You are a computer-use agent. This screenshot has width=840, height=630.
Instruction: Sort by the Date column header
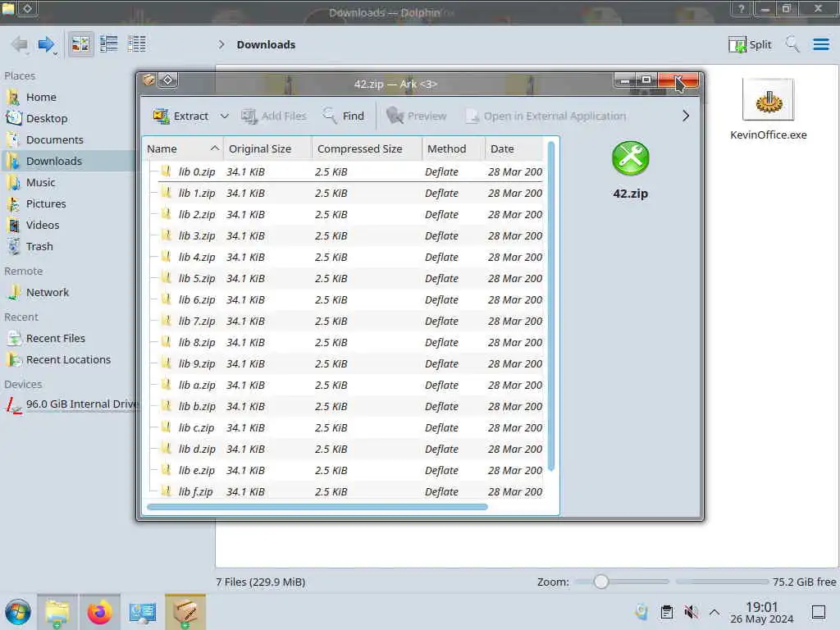pyautogui.click(x=514, y=149)
